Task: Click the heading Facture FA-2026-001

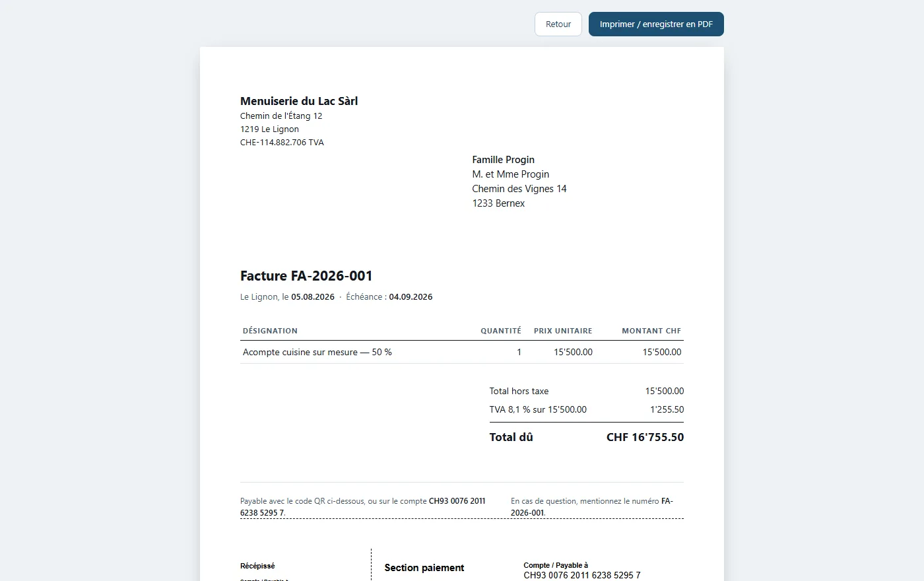Action: pyautogui.click(x=306, y=276)
